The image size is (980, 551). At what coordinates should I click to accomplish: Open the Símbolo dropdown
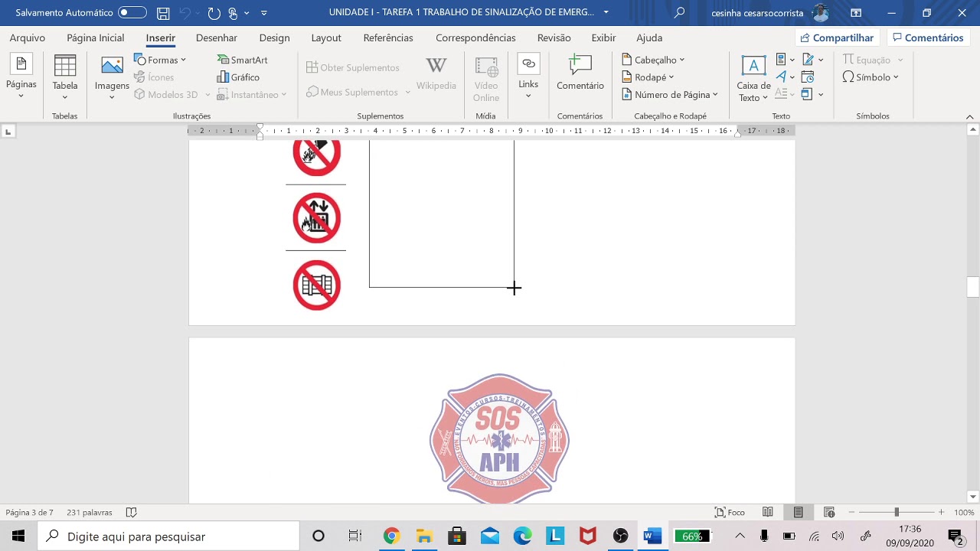pyautogui.click(x=871, y=77)
